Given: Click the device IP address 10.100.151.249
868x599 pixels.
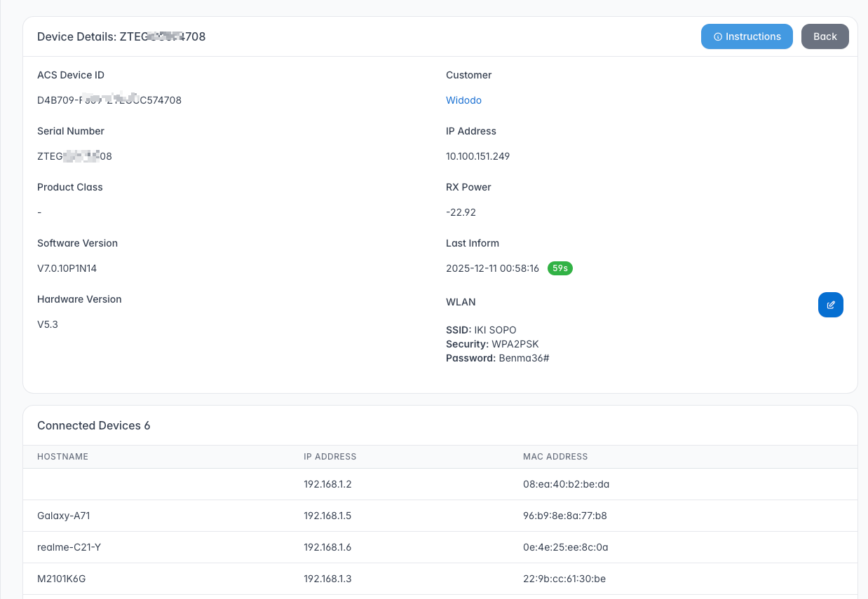Looking at the screenshot, I should (477, 156).
